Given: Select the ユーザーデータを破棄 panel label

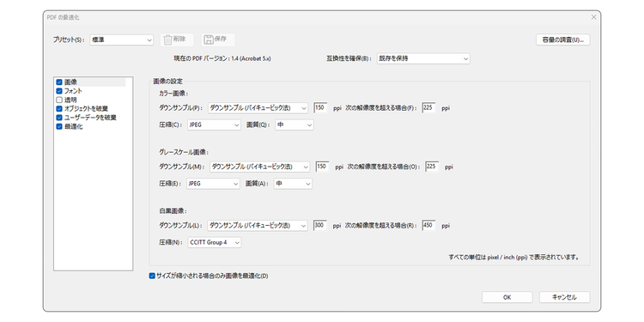Looking at the screenshot, I should pos(90,118).
